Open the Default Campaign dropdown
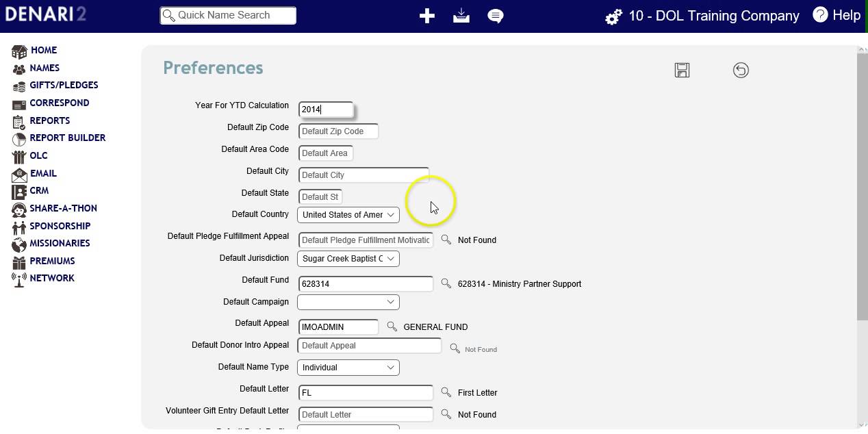Image resolution: width=868 pixels, height=434 pixels. (348, 302)
